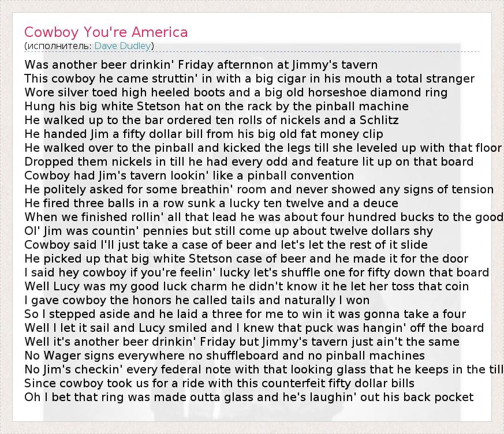This screenshot has width=504, height=434.
Task: Click the line about a big cigar
Action: (x=249, y=78)
